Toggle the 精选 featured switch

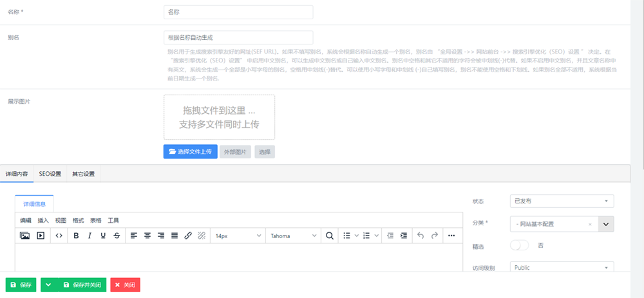tap(519, 245)
